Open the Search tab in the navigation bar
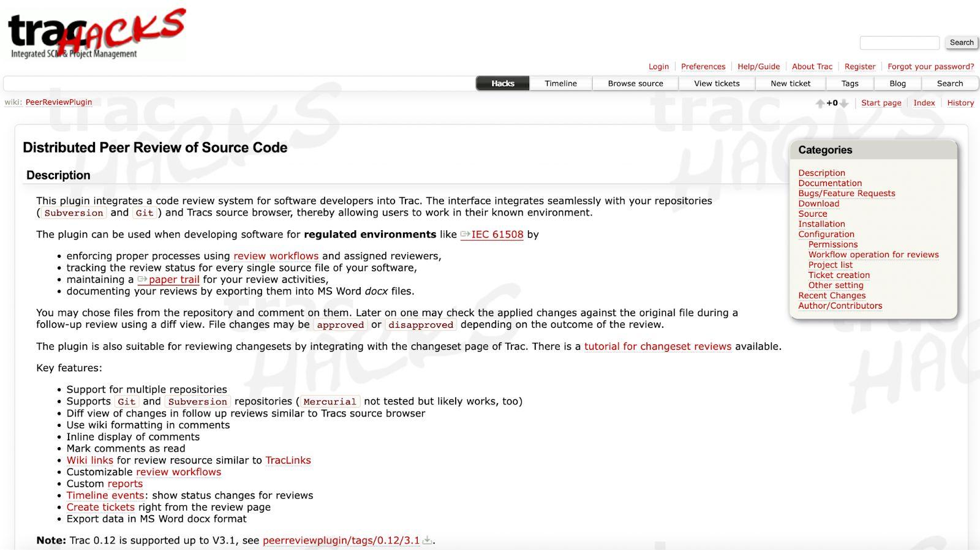This screenshot has width=980, height=550. (x=949, y=83)
